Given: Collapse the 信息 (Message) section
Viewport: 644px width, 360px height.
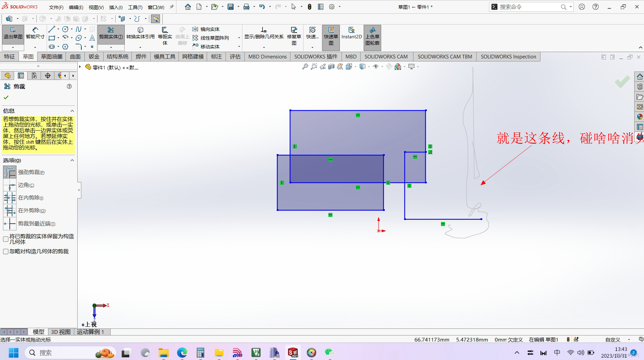Looking at the screenshot, I should coord(72,111).
